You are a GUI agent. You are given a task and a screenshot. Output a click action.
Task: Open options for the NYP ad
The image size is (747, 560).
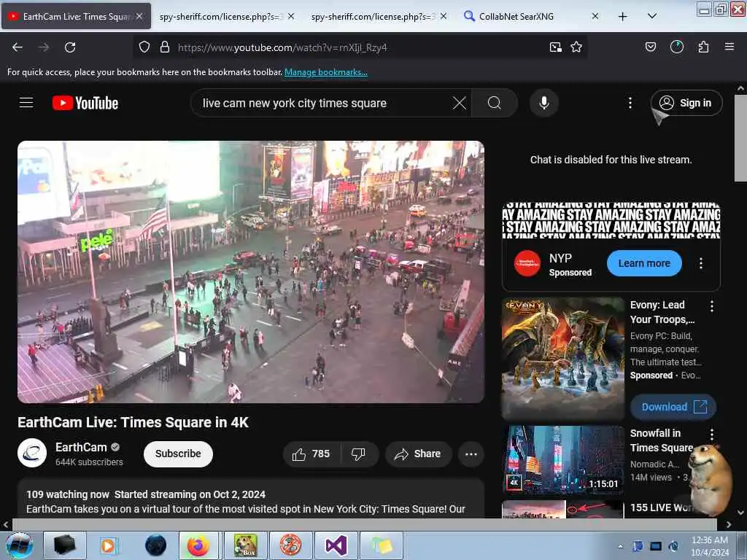[x=701, y=263]
